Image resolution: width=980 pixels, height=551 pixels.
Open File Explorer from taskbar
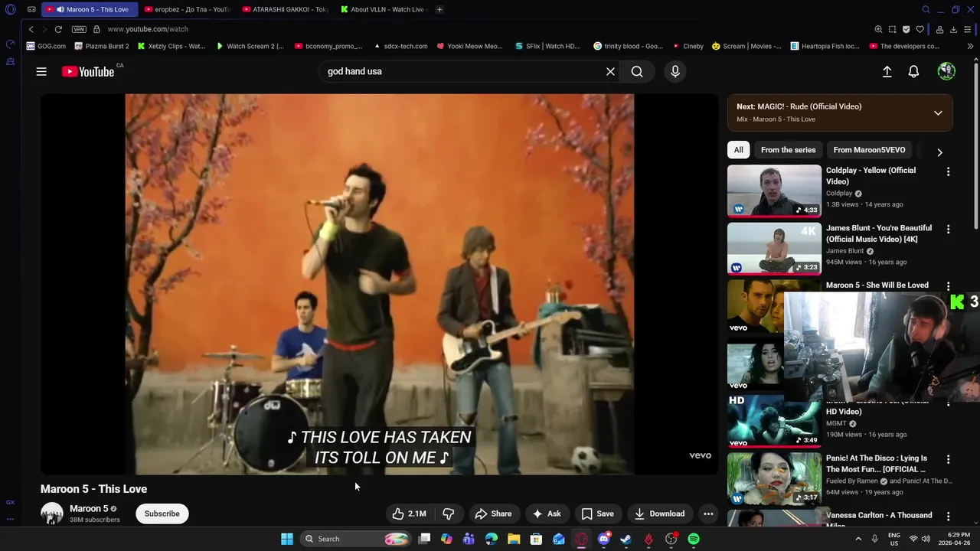[x=514, y=539]
